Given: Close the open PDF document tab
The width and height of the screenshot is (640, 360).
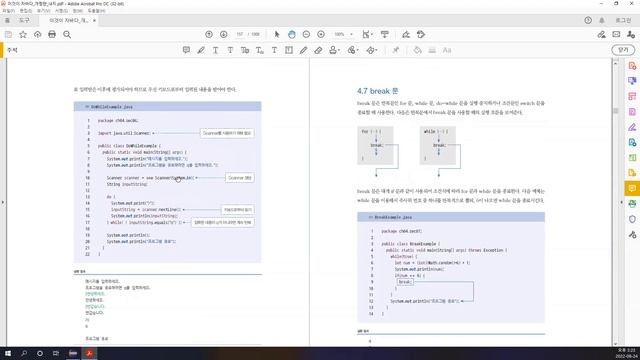Looking at the screenshot, I should click(x=94, y=20).
